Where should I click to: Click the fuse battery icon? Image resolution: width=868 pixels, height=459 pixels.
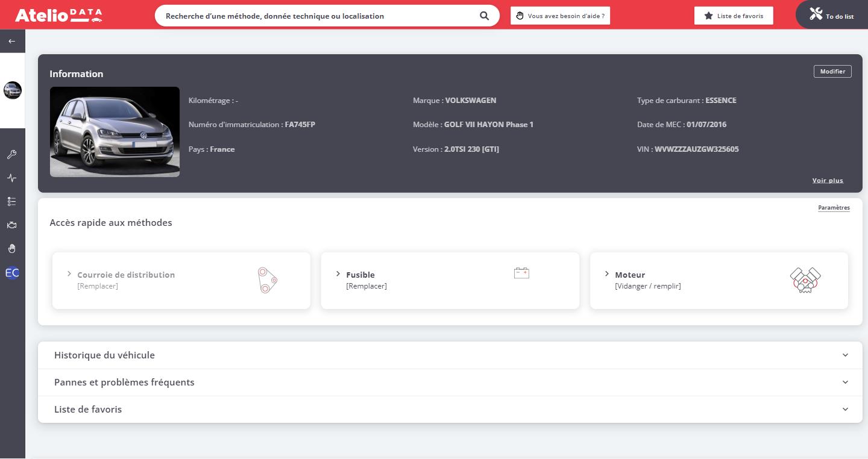521,273
